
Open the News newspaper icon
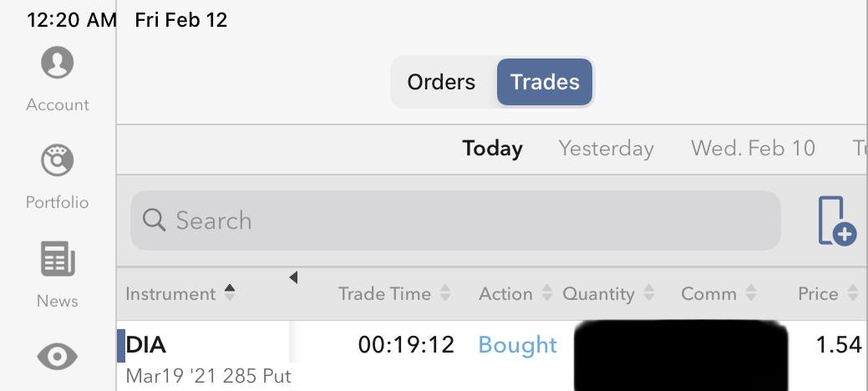tap(58, 259)
